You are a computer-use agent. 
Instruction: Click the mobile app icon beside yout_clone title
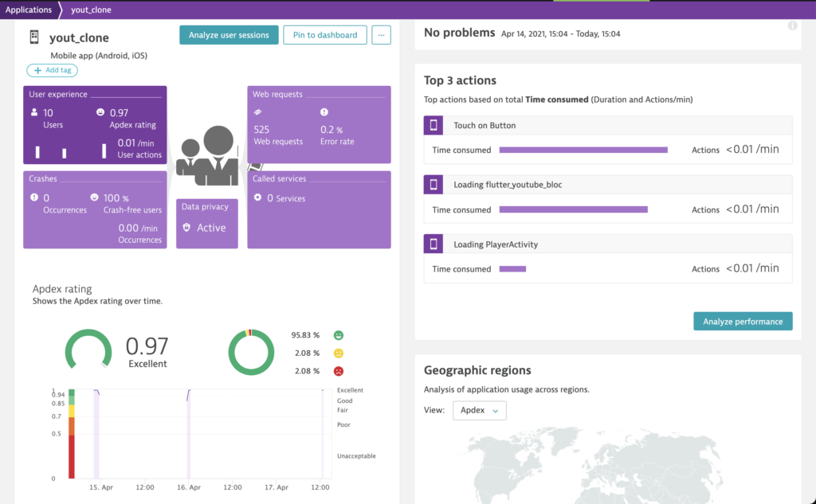click(x=34, y=37)
